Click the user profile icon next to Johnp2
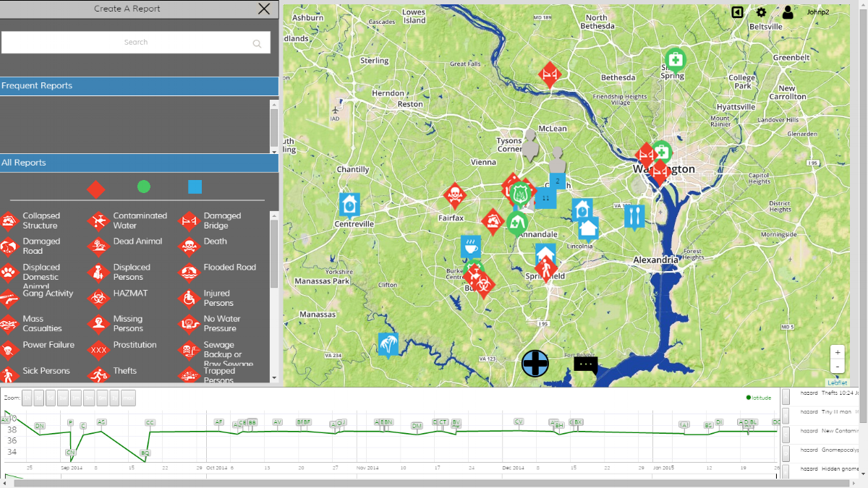Image resolution: width=868 pixels, height=488 pixels. point(788,12)
